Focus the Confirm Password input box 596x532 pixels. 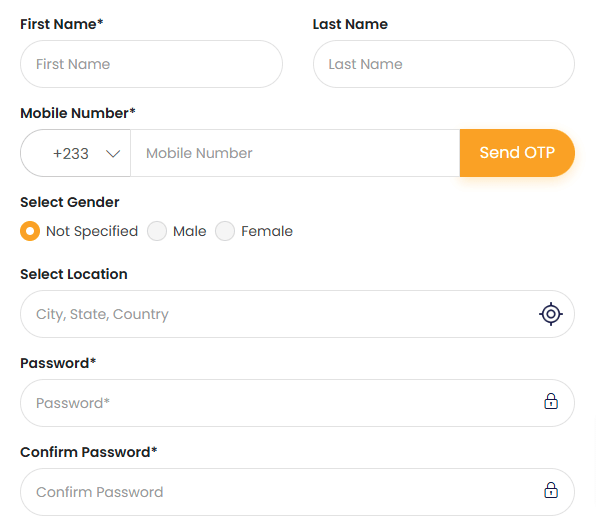tap(297, 492)
